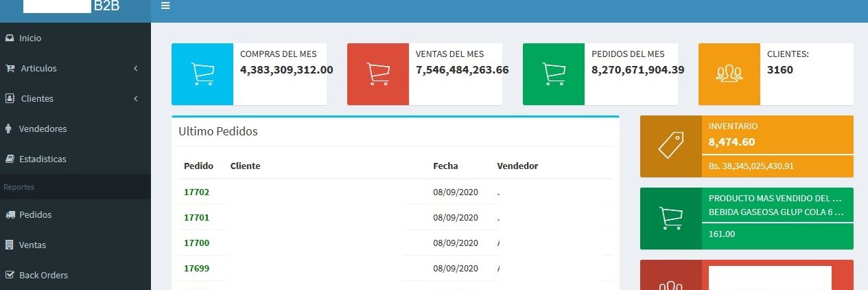Open order 17700
Viewport: 868px width, 290px height.
tap(196, 243)
